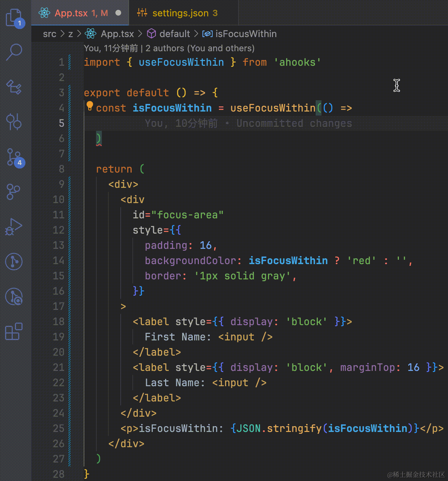
Task: Open the Search magnifier in the activity bar
Action: click(15, 52)
